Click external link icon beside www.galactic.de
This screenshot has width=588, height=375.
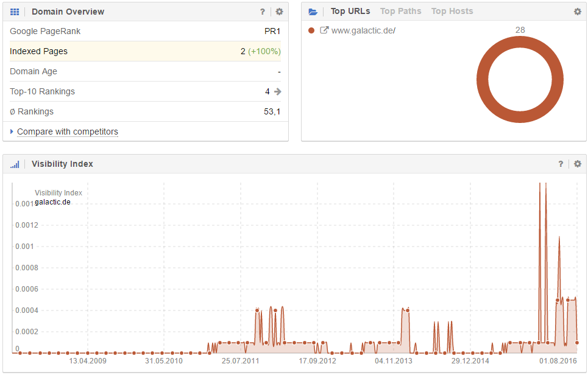(324, 30)
